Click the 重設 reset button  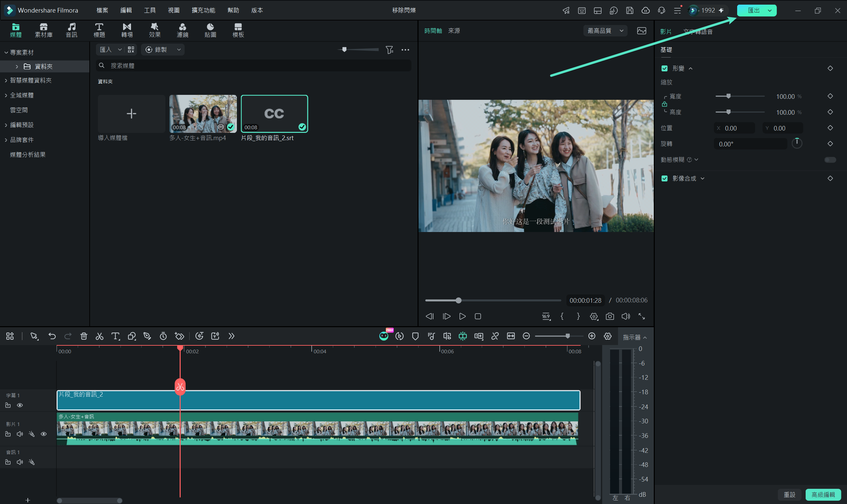[789, 494]
